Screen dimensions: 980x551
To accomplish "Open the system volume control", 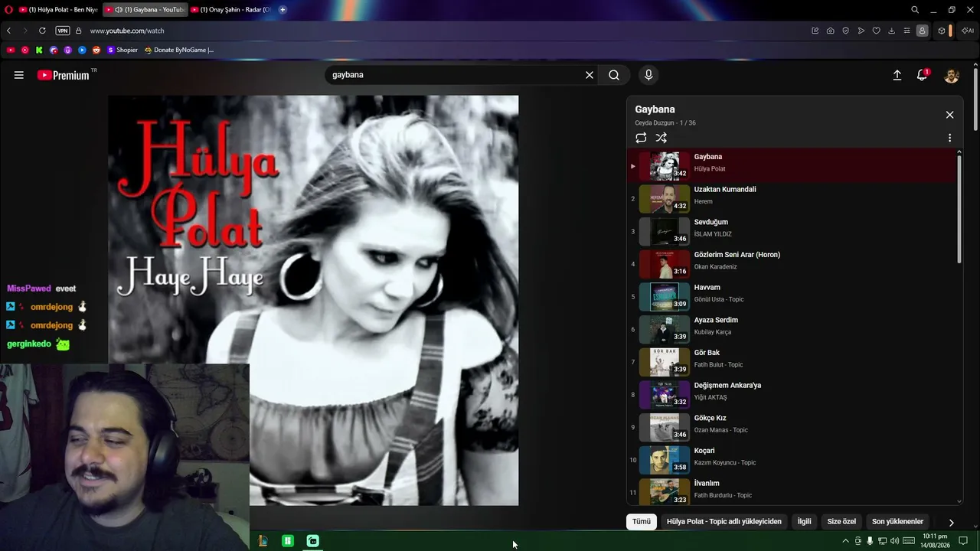I will click(x=894, y=541).
